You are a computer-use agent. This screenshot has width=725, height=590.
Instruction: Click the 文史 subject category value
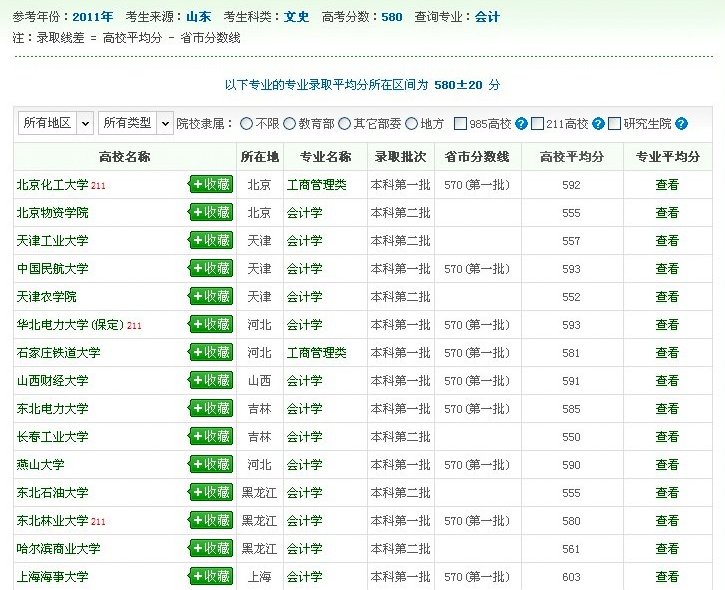(296, 17)
